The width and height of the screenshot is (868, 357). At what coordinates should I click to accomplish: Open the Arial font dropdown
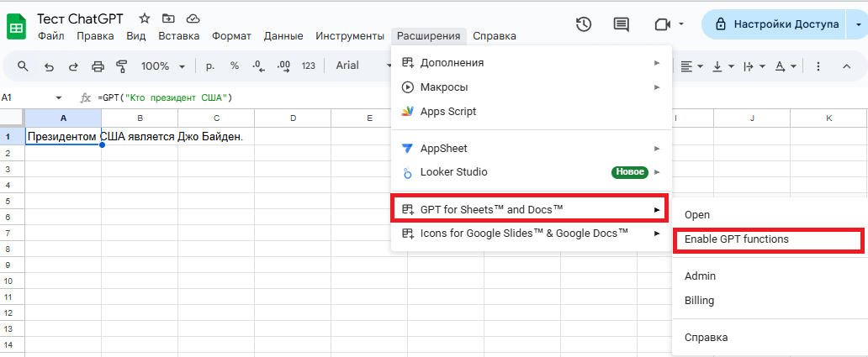tap(363, 66)
